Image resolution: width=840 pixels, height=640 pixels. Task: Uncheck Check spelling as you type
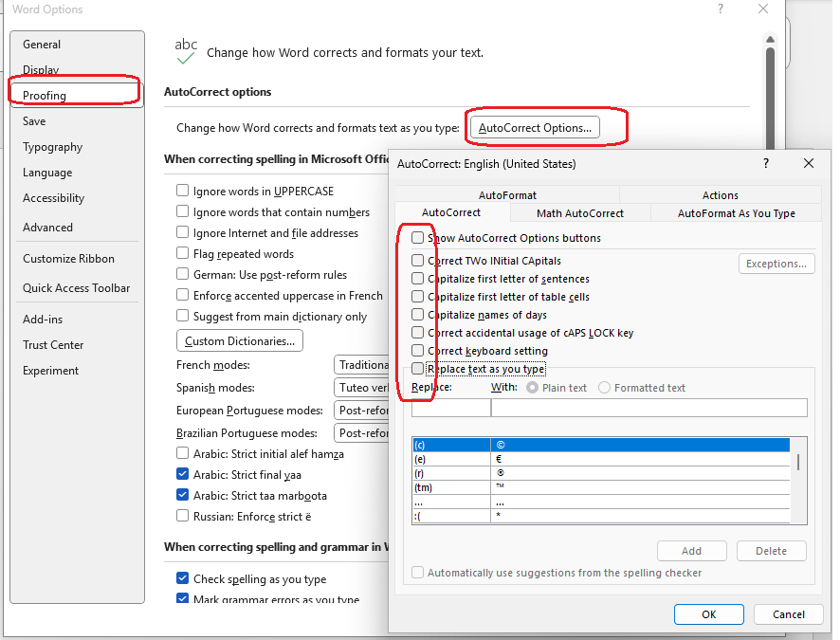(x=183, y=578)
